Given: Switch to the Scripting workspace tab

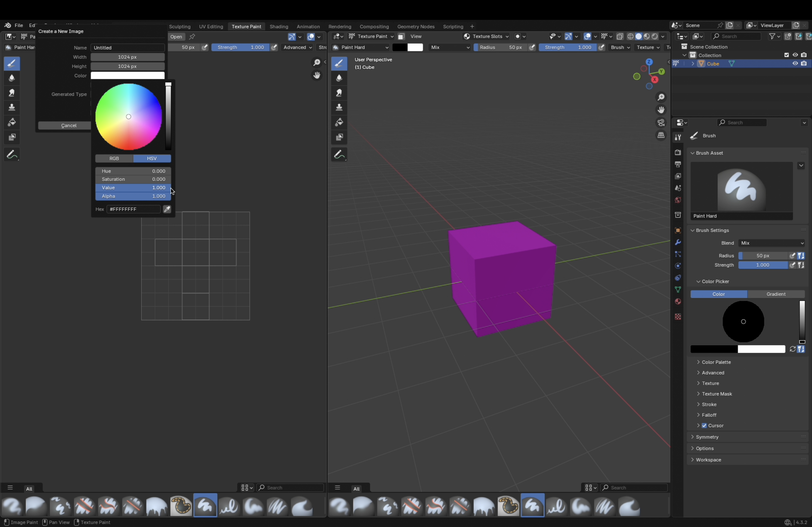Looking at the screenshot, I should point(453,27).
